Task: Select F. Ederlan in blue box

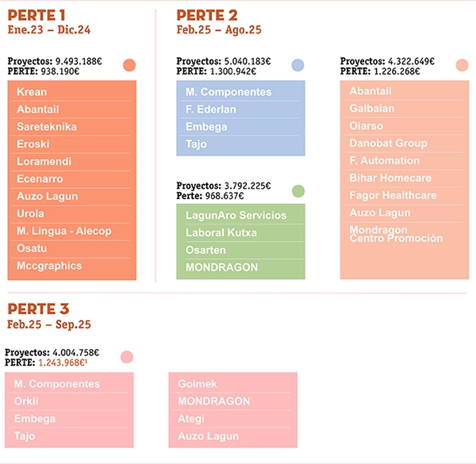Action: point(211,109)
